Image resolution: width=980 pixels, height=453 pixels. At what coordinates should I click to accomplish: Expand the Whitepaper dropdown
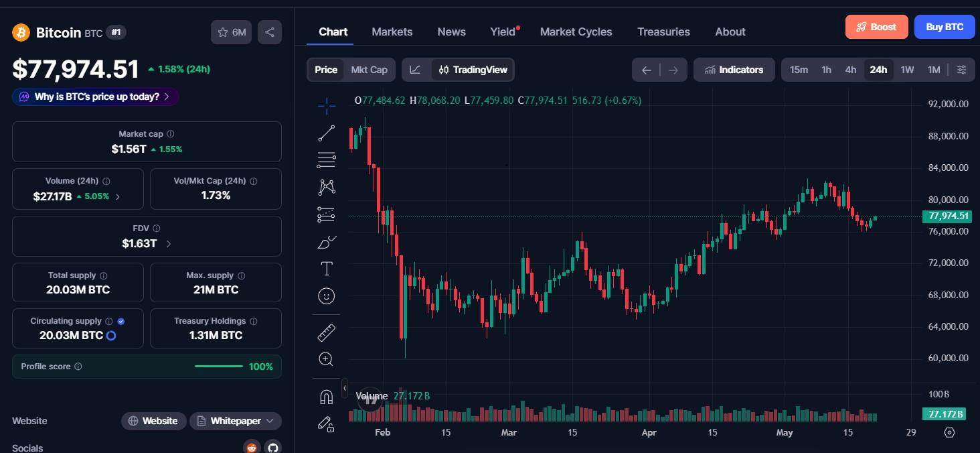click(236, 421)
